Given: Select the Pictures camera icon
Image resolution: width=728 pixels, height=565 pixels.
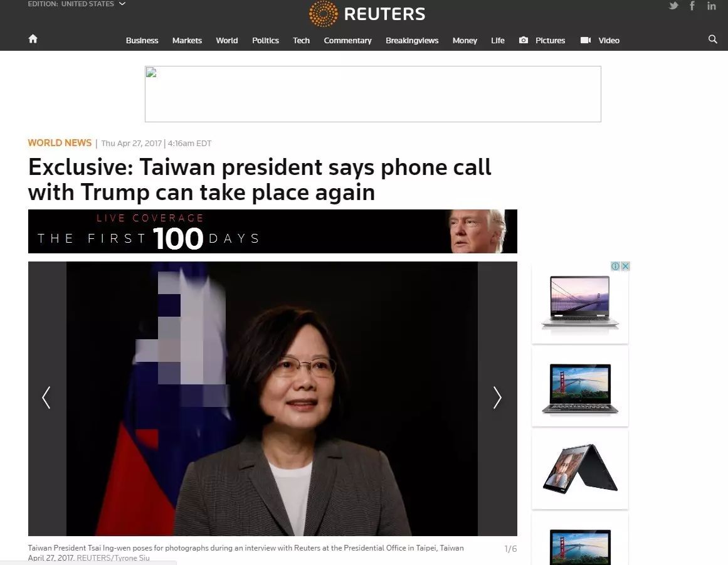Looking at the screenshot, I should 524,40.
